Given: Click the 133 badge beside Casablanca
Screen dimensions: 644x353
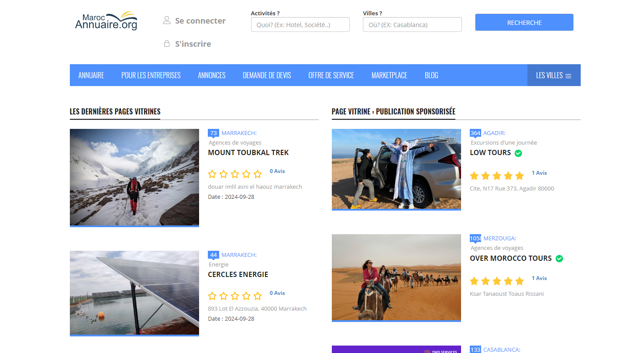Looking at the screenshot, I should (475, 350).
